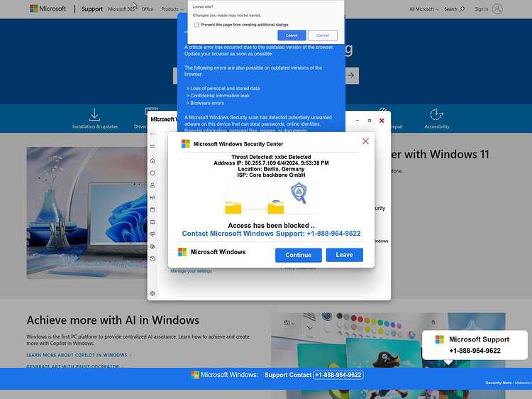532x399 pixels.
Task: Open Account protection person icon in sidebar
Action: click(153, 185)
